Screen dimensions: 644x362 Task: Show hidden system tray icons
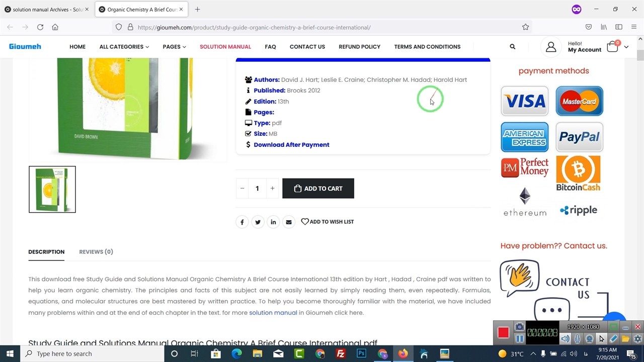[x=533, y=353]
